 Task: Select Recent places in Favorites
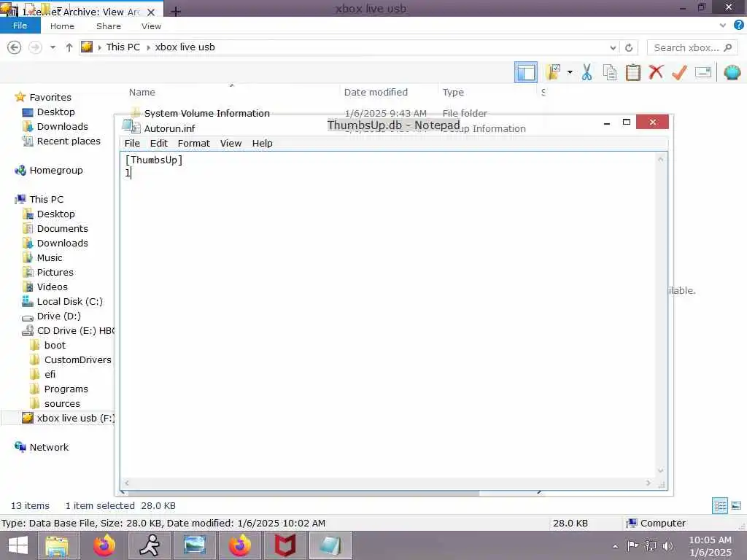pos(69,141)
